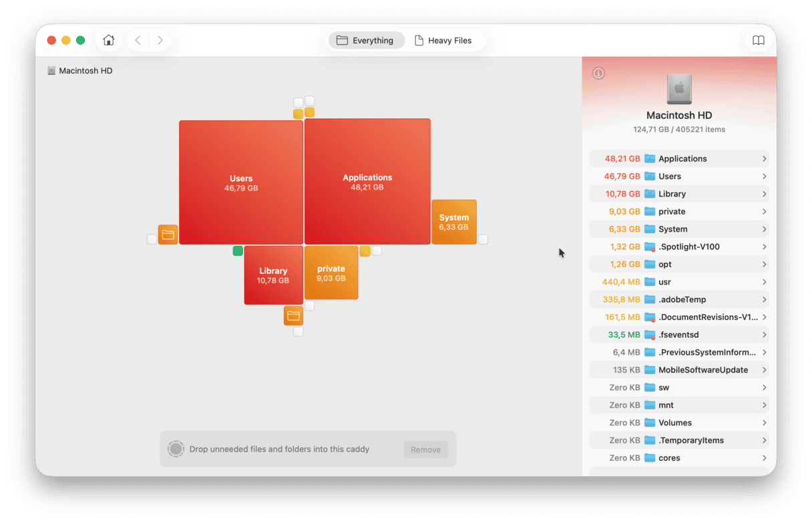Open orange folder block below Library
Screen dimensions: 812x523
(293, 316)
